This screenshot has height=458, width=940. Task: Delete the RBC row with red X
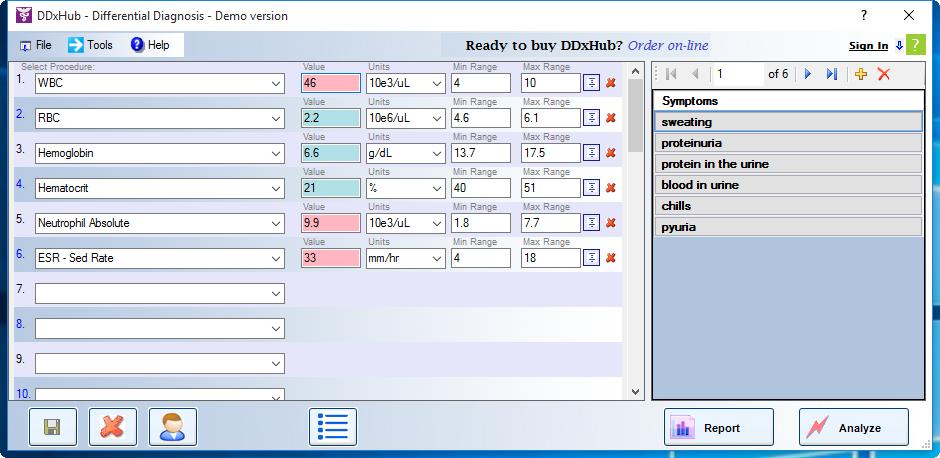click(611, 118)
